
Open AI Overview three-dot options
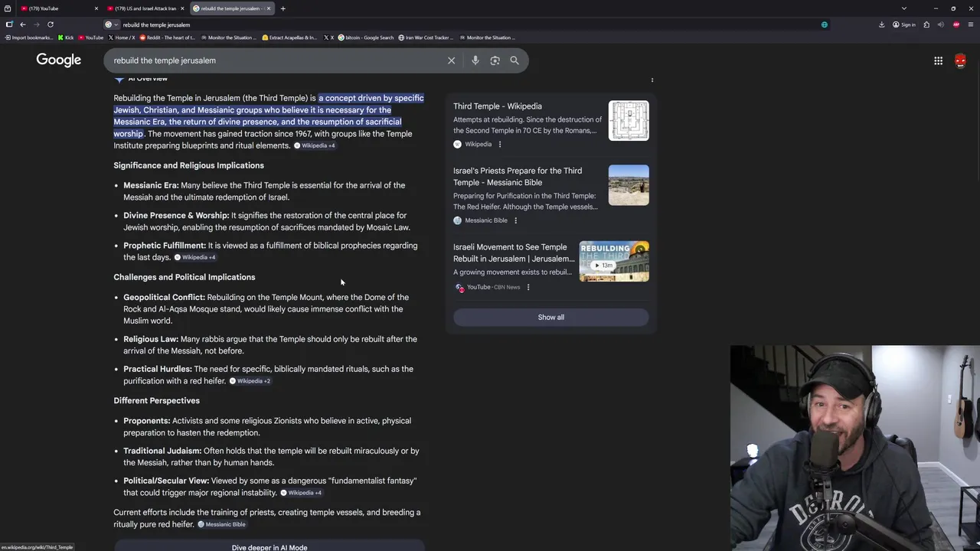(652, 79)
